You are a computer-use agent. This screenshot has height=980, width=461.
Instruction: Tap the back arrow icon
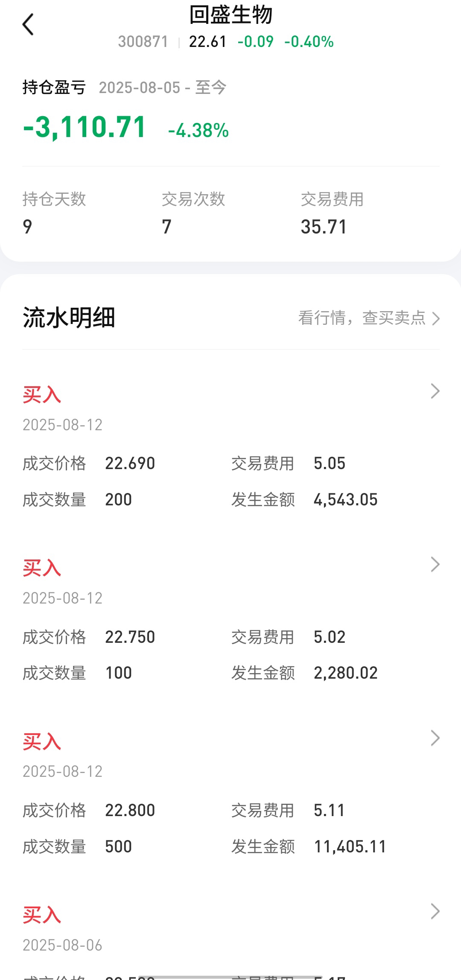28,24
